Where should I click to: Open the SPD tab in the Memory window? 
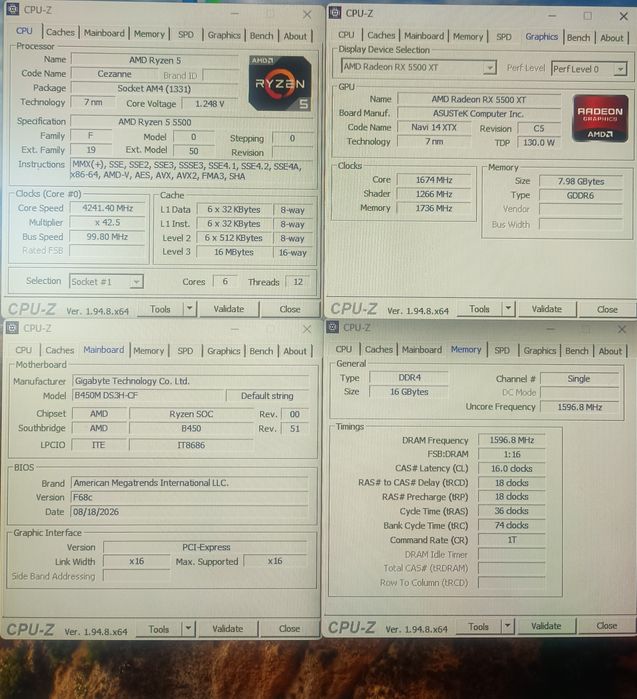[x=502, y=350]
